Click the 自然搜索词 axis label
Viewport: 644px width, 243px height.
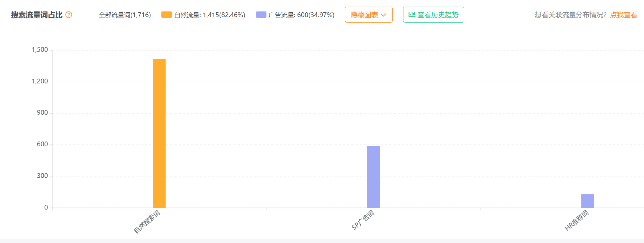[147, 222]
